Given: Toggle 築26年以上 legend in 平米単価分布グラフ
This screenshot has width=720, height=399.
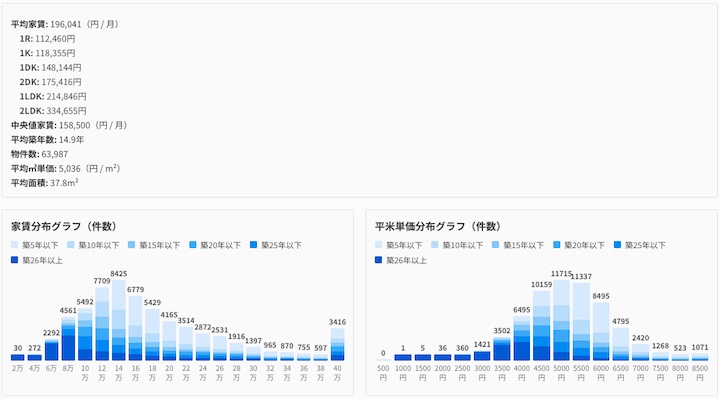Looking at the screenshot, I should [x=400, y=260].
